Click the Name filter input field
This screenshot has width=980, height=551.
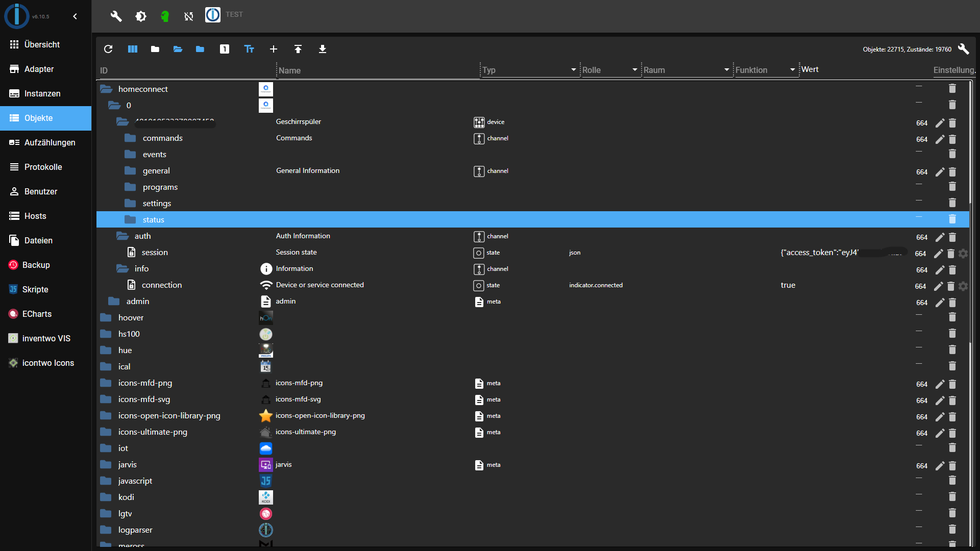tap(378, 70)
